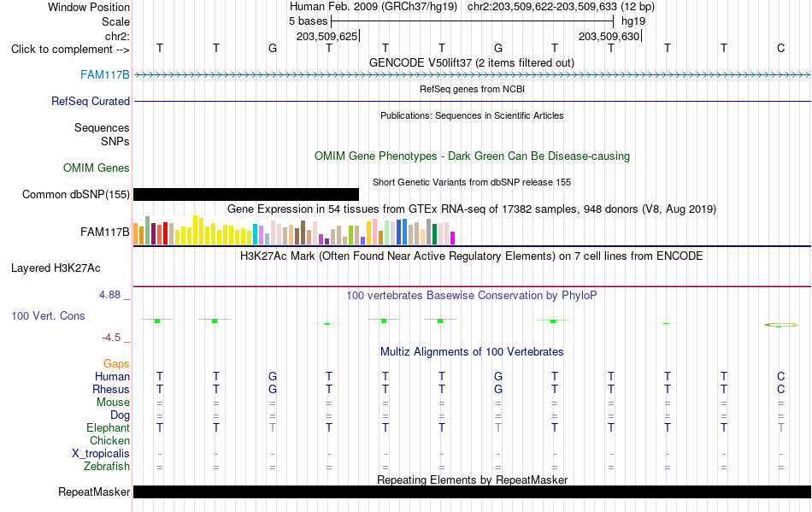Select the Chicken alignment row label
This screenshot has height=512, width=812.
click(x=109, y=440)
